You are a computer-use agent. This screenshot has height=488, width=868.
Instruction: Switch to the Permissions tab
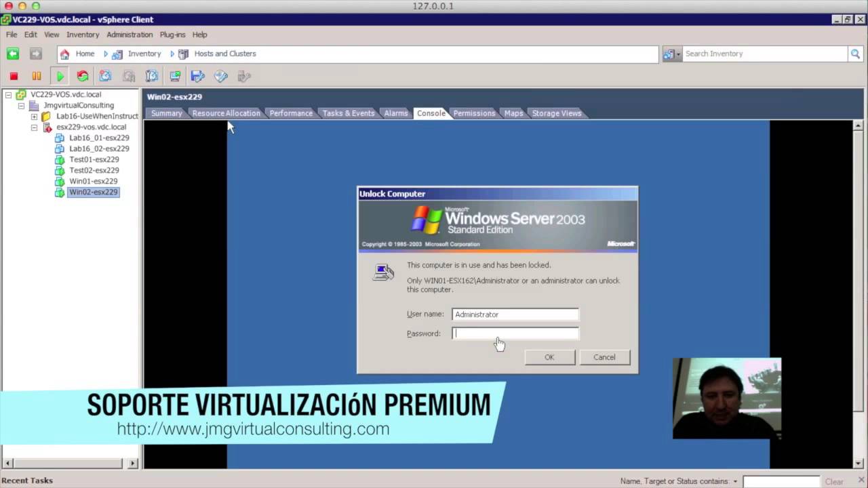[x=474, y=113]
